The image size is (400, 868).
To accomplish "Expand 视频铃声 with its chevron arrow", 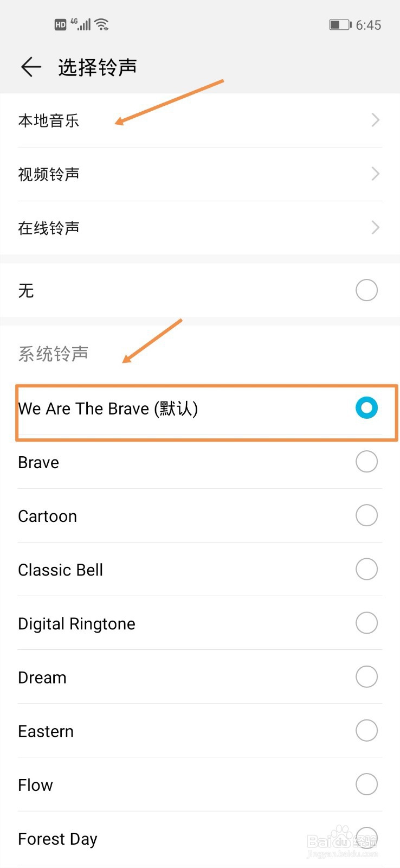I will tap(375, 174).
